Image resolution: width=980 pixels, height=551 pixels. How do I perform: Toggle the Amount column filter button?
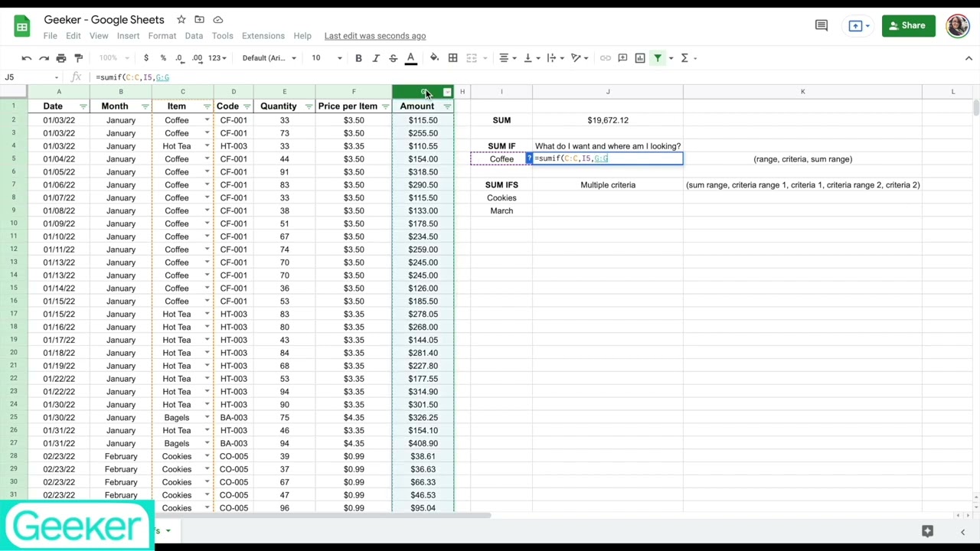click(x=447, y=106)
